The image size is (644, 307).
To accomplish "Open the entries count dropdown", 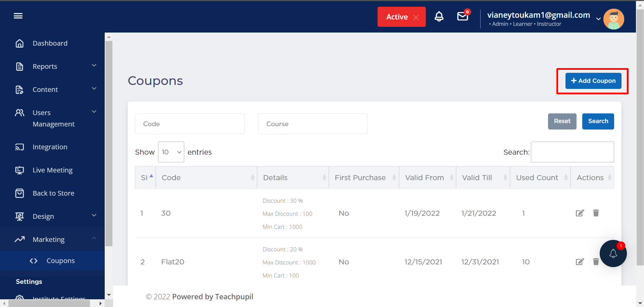I will (x=171, y=152).
